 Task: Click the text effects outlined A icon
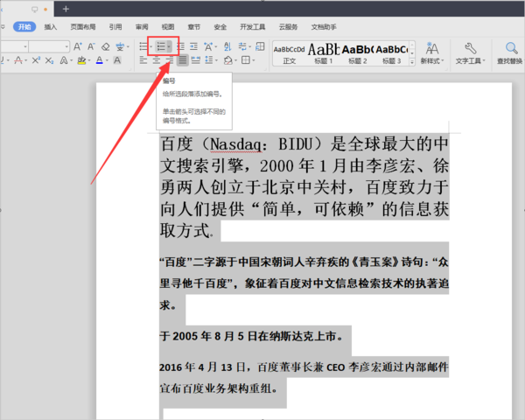click(64, 60)
